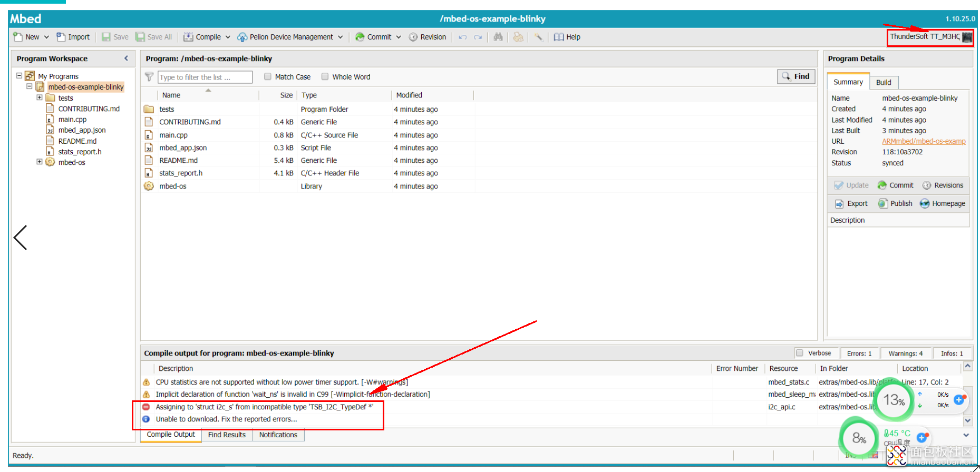The image size is (980, 472).
Task: Click the Commit button in Program Details
Action: (x=896, y=185)
